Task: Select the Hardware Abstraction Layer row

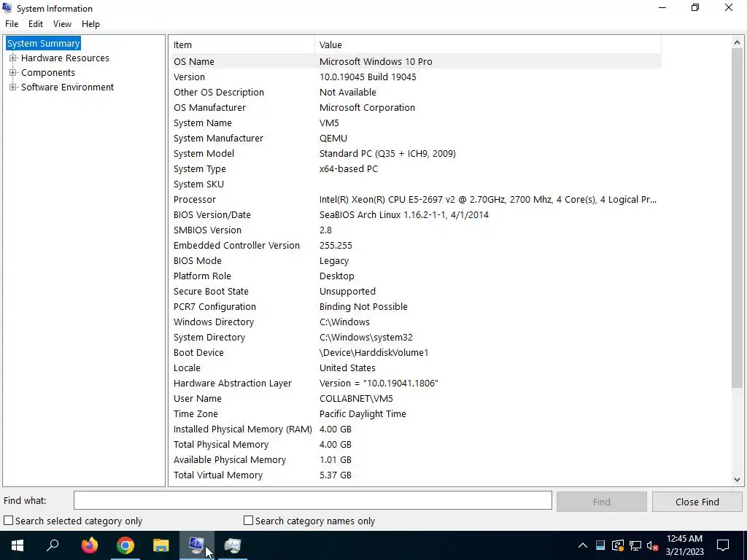Action: point(417,384)
